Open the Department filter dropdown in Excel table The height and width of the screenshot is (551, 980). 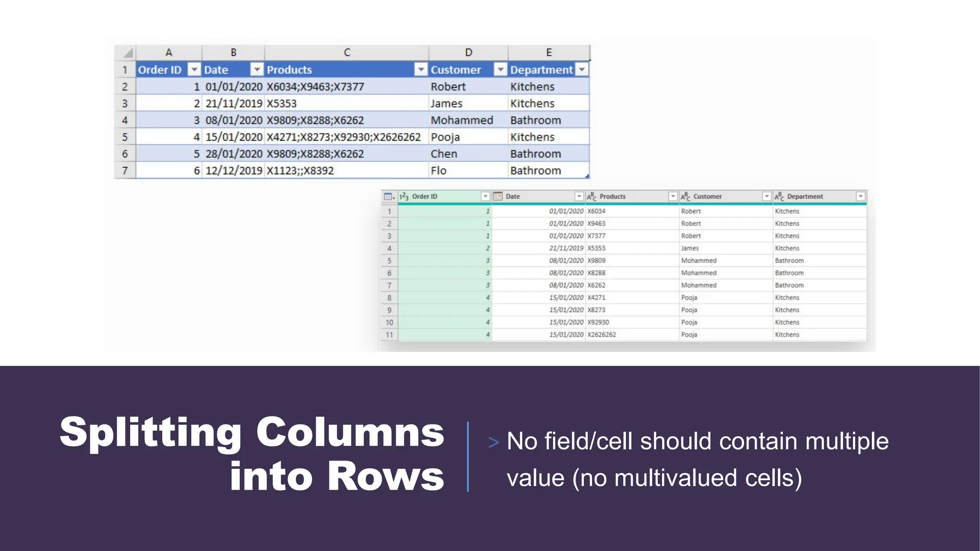(582, 70)
